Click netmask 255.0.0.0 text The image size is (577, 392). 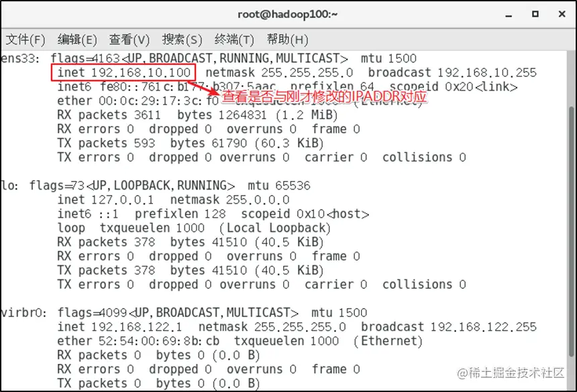(229, 200)
